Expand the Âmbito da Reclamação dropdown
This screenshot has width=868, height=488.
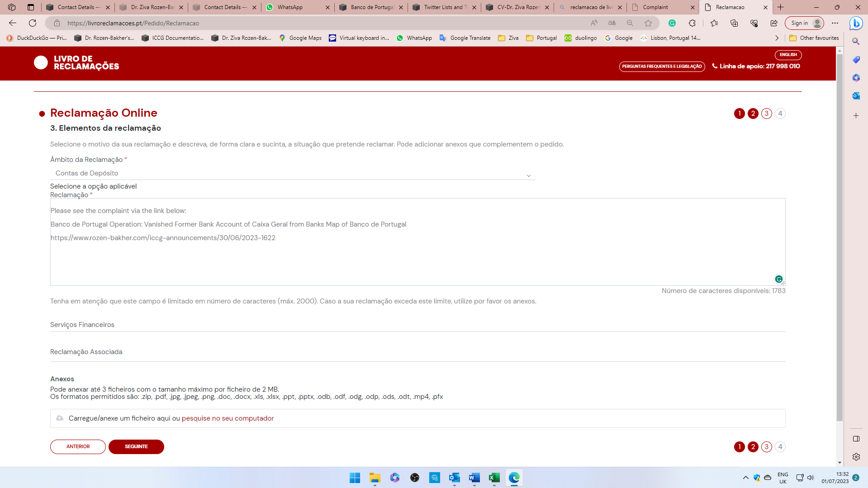pos(292,174)
